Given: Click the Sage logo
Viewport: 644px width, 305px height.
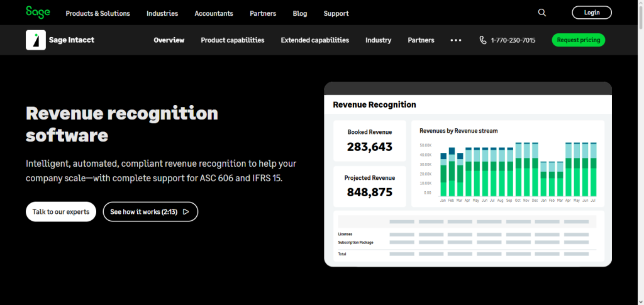Looking at the screenshot, I should click(x=38, y=13).
